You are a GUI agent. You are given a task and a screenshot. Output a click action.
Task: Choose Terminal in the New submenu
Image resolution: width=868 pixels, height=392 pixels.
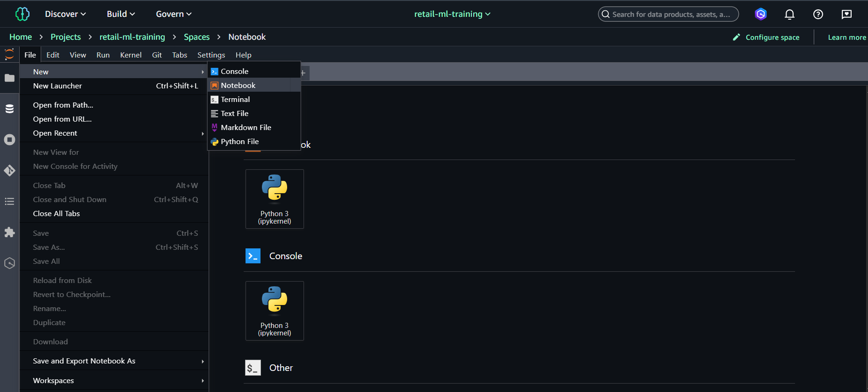pyautogui.click(x=235, y=100)
